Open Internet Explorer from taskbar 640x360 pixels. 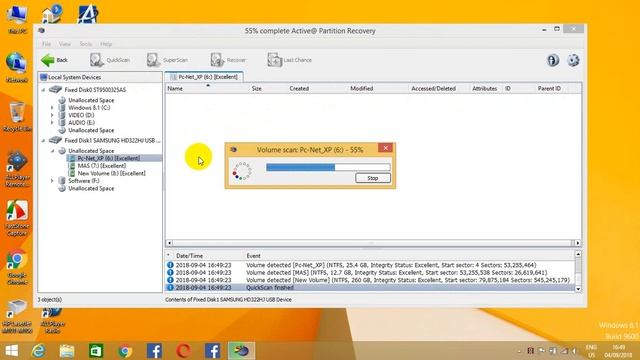(x=39, y=351)
